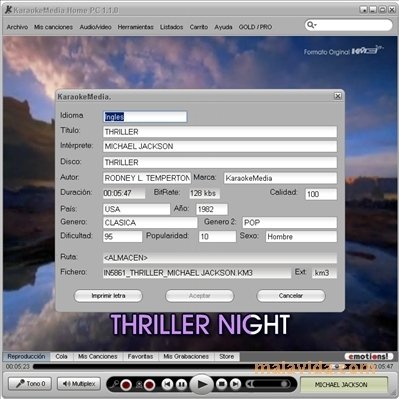This screenshot has height=399, width=399.
Task: Click the Dificultad field showing 95
Action: (x=123, y=237)
